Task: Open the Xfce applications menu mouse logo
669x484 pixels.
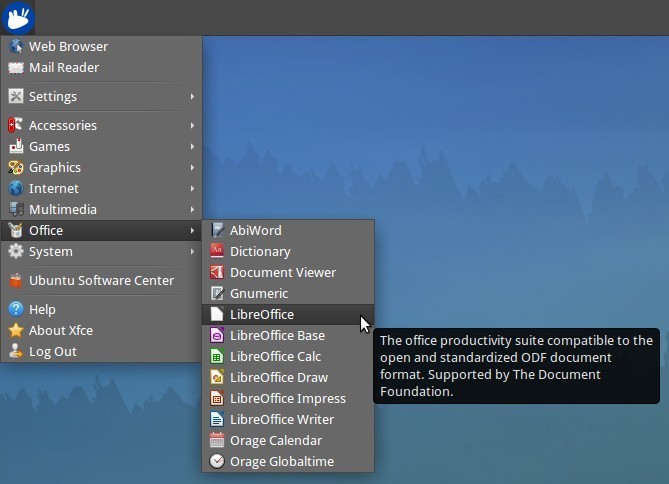Action: 17,17
